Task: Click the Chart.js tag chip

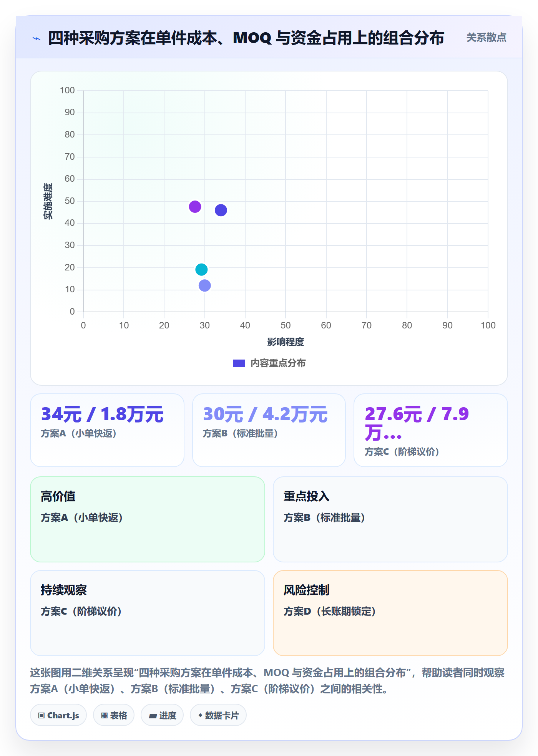Action: point(58,715)
